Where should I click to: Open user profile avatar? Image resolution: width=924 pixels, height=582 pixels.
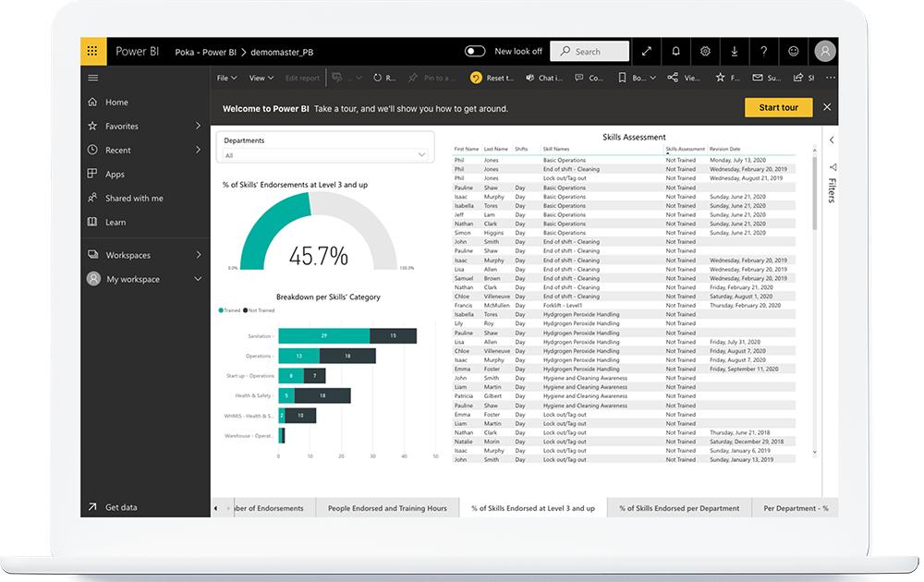(825, 51)
